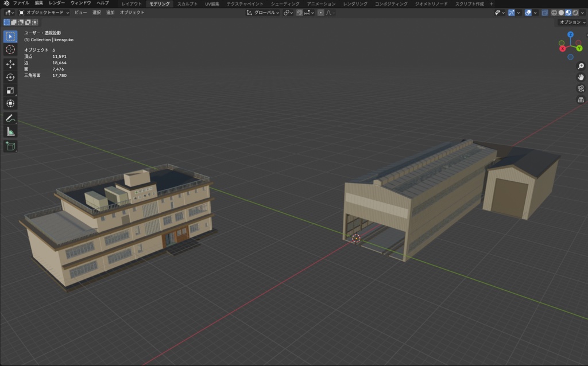Toggle proportional editing button

(320, 13)
